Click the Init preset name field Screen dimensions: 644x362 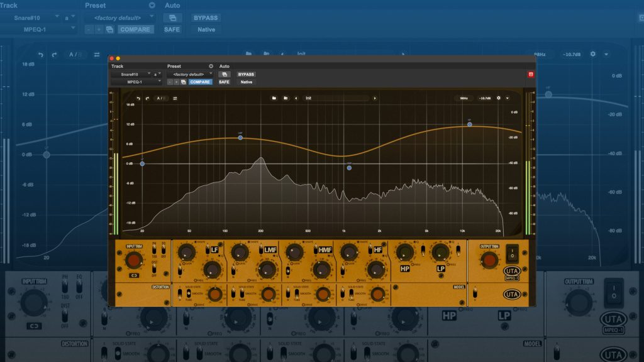pyautogui.click(x=336, y=98)
